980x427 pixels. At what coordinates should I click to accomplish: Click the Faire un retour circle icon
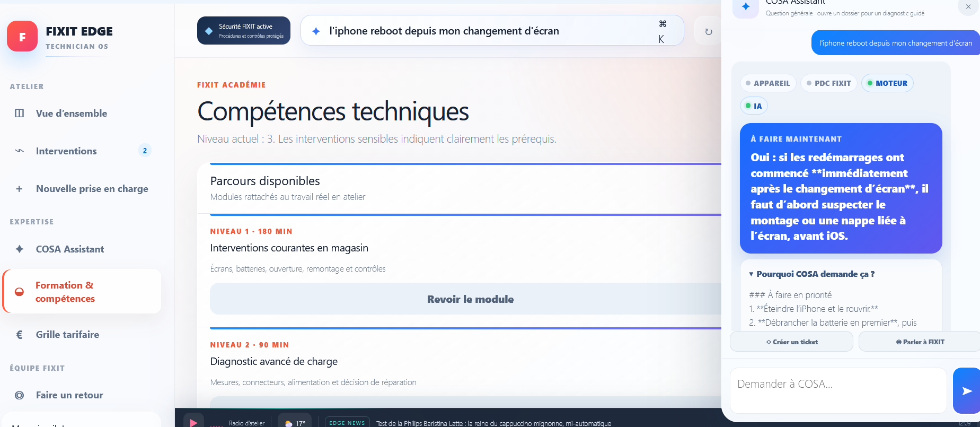click(20, 395)
